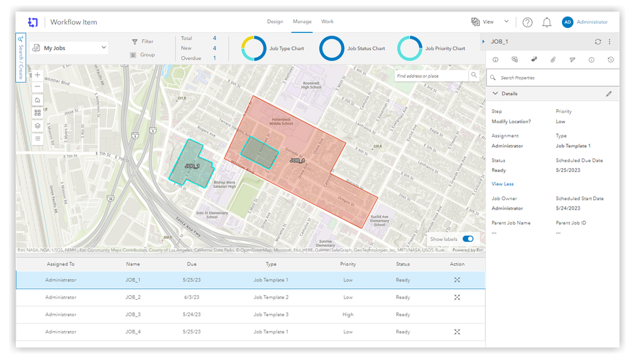Image resolution: width=635 pixels, height=364 pixels.
Task: Zoom to JOB_4 using its Action icon
Action: 457,332
